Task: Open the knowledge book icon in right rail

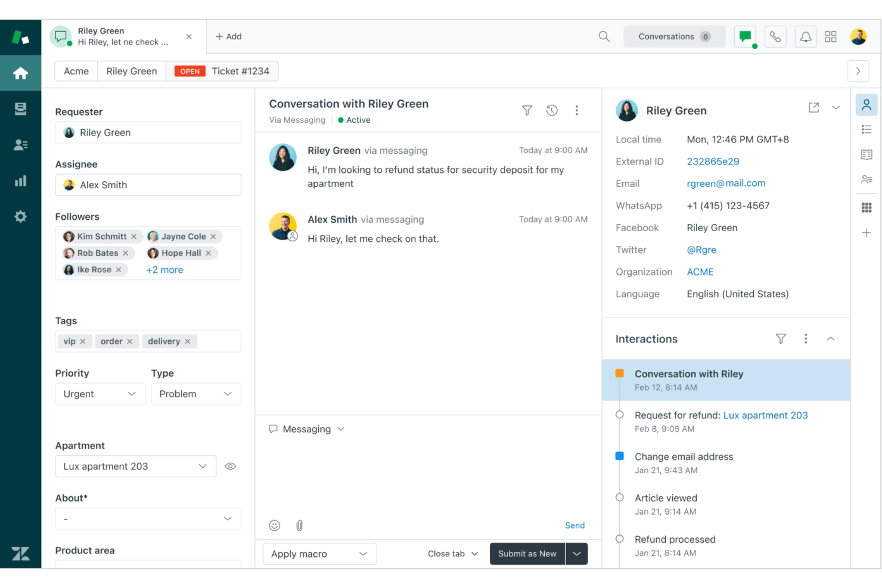Action: pos(867,154)
